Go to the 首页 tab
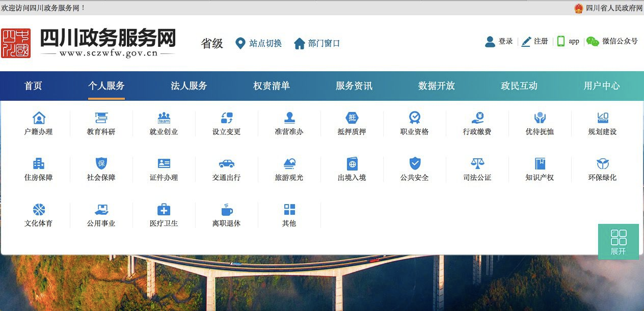The image size is (644, 311). coord(33,86)
